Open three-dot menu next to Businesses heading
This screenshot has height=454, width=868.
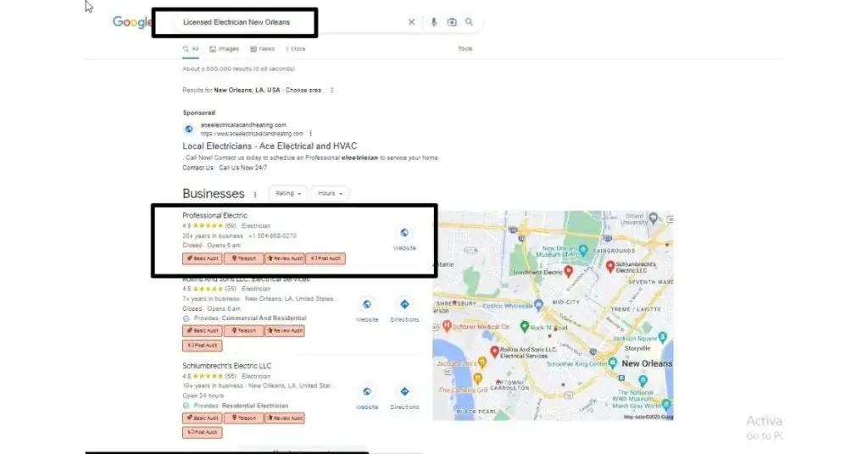[x=255, y=194]
